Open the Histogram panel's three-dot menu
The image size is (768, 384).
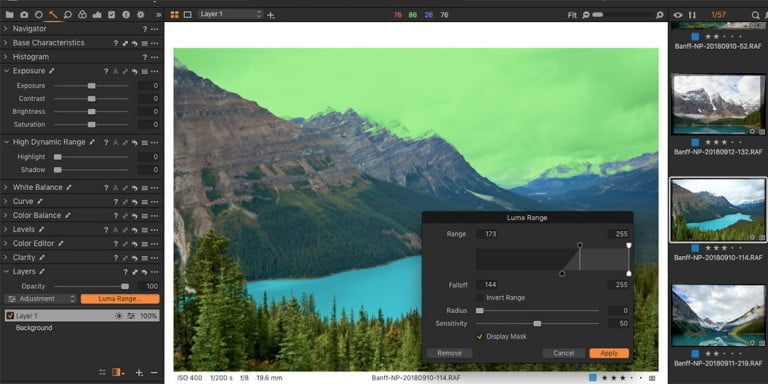pos(155,57)
